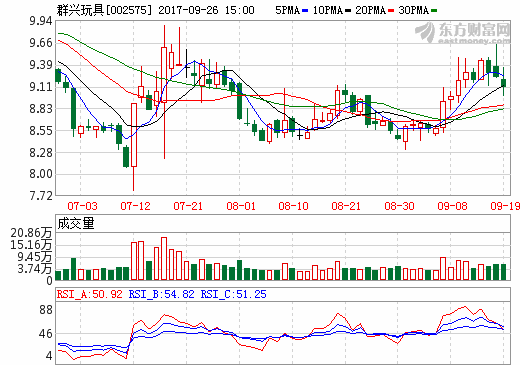Click the 9.94 price axis label
The height and width of the screenshot is (365, 520).
(41, 21)
